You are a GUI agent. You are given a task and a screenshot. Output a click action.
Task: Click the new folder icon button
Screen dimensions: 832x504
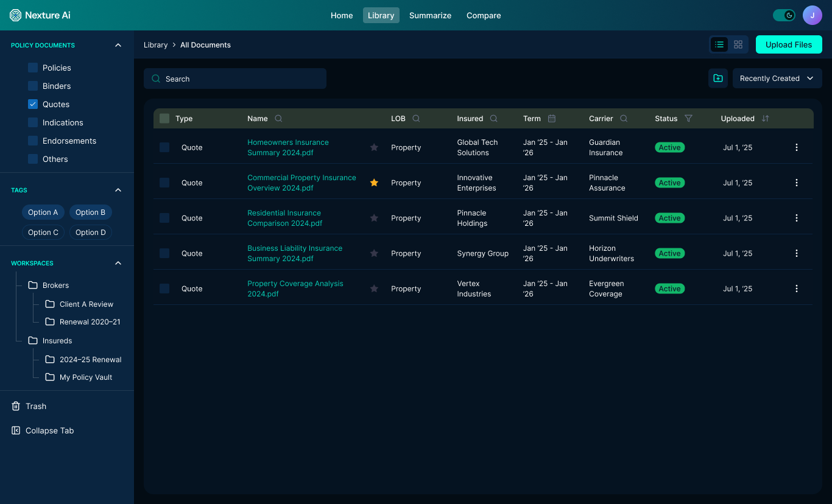[x=718, y=79]
